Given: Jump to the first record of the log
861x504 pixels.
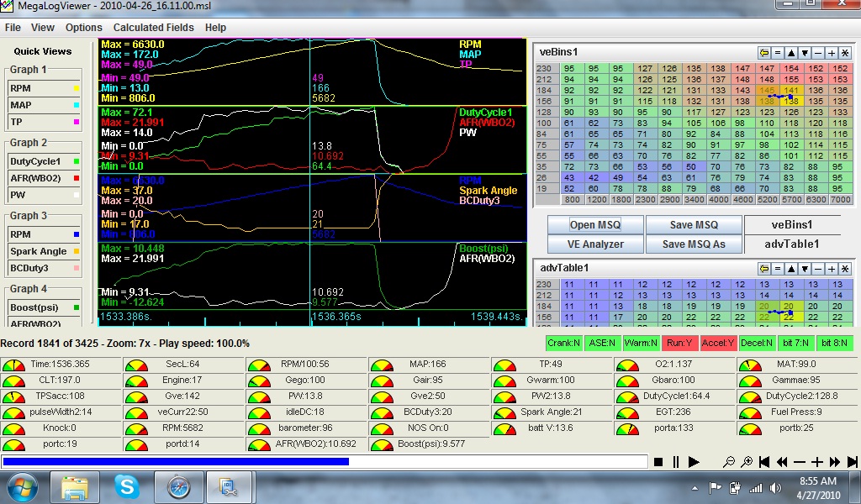Looking at the screenshot, I should 764,462.
